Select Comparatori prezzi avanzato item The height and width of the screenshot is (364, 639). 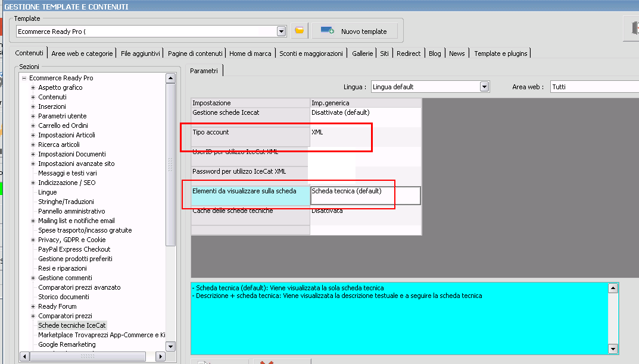coord(79,287)
